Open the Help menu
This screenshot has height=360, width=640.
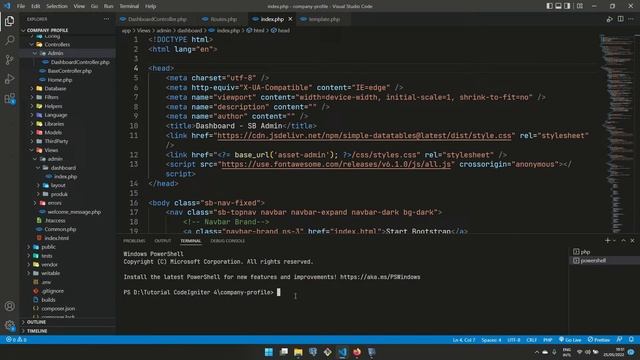point(151,6)
